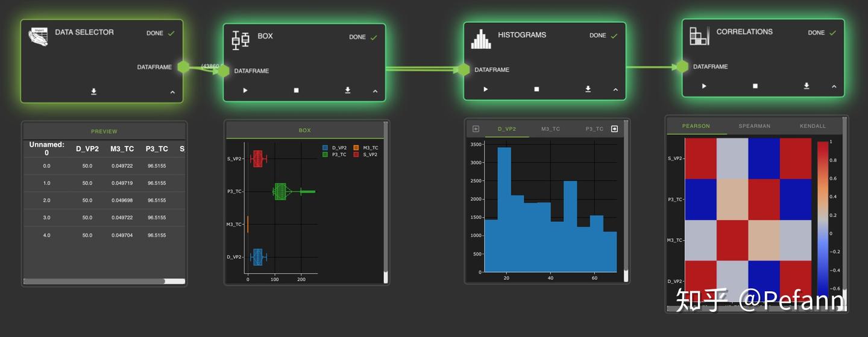Click the histogram tabs left-arrow icon

coord(476,128)
